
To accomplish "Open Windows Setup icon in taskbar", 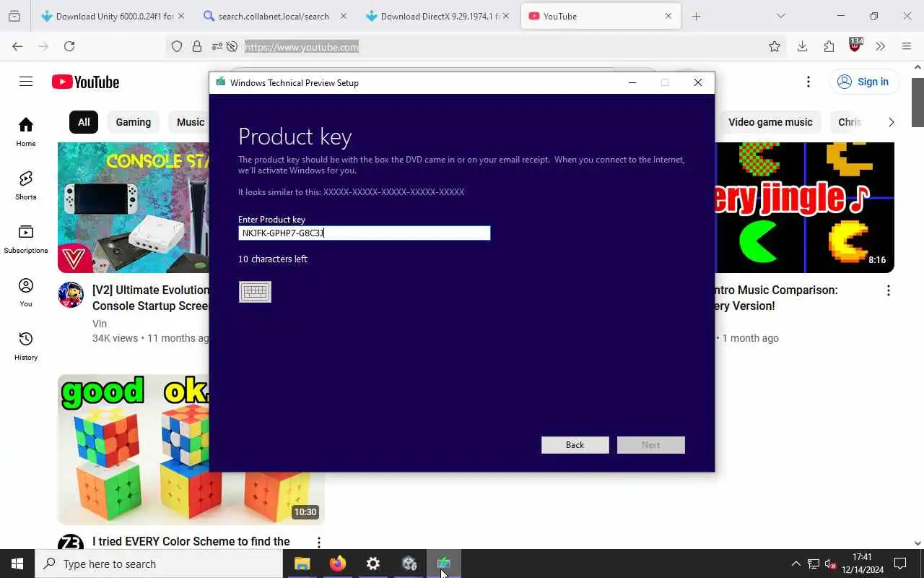I will pos(443,564).
